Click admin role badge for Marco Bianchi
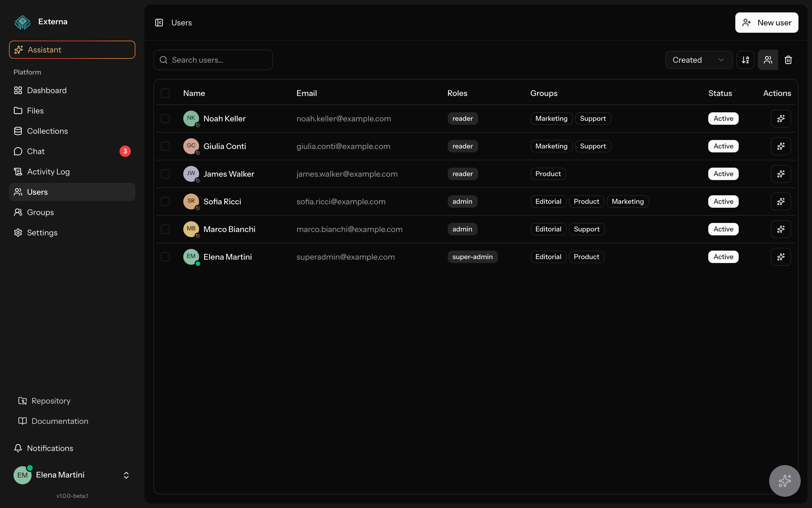This screenshot has width=812, height=508. pos(462,229)
